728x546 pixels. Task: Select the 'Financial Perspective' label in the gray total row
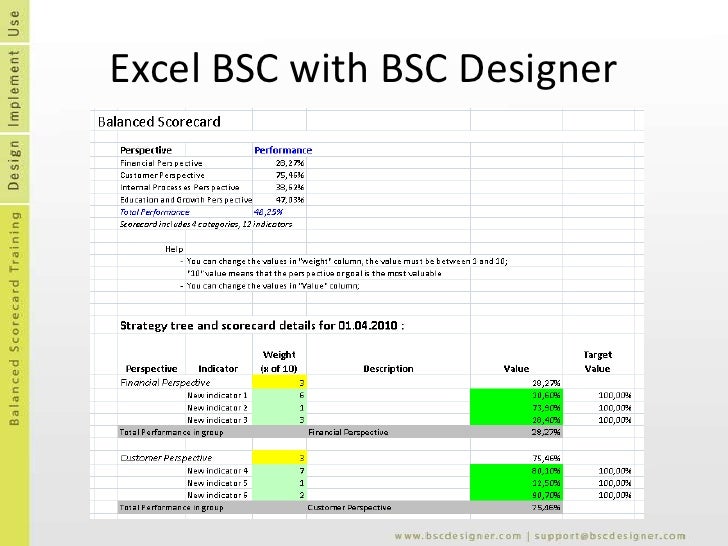pos(348,432)
